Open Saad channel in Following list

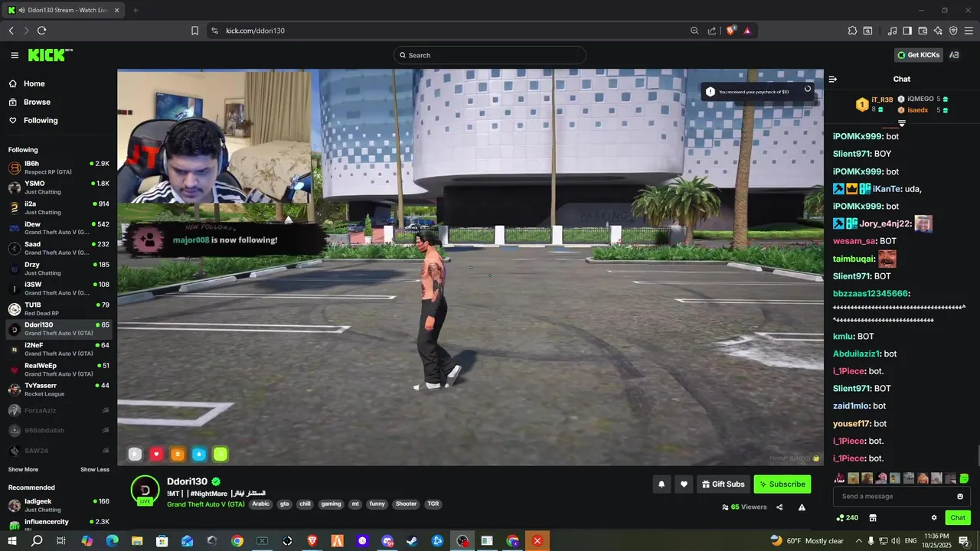coord(58,248)
